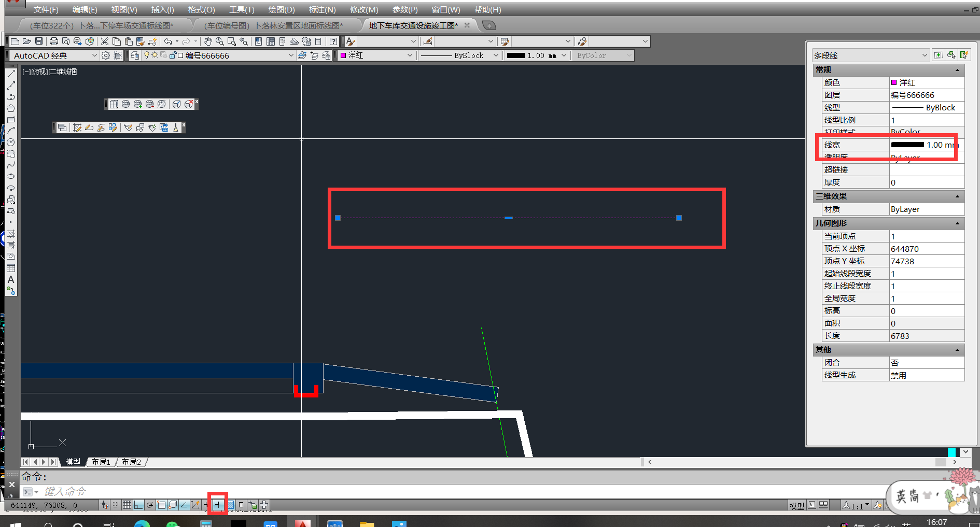Toggle Grid display in status bar

[127, 505]
